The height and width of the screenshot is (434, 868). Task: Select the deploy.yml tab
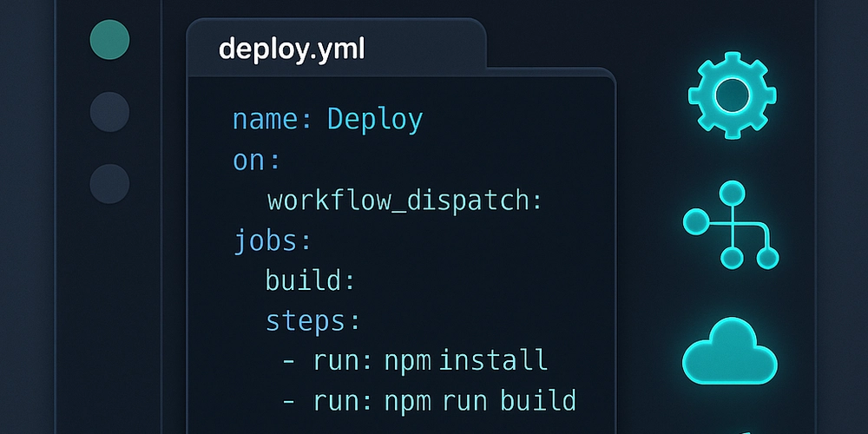336,49
